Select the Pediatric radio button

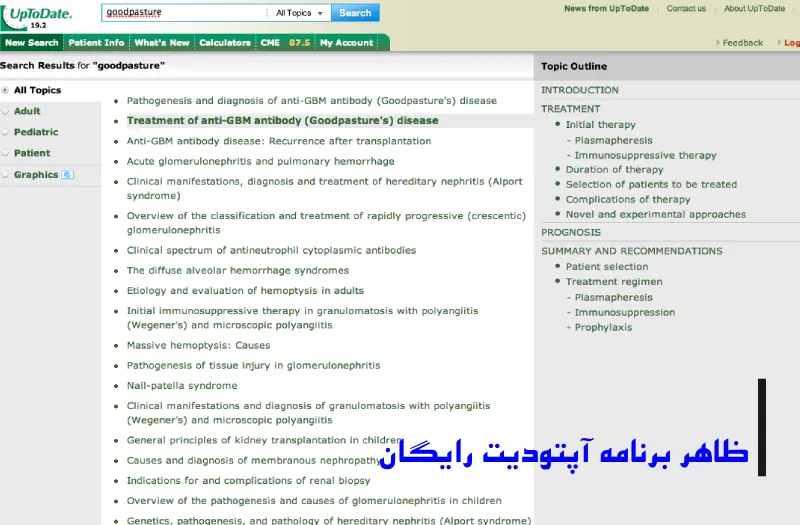[x=5, y=132]
